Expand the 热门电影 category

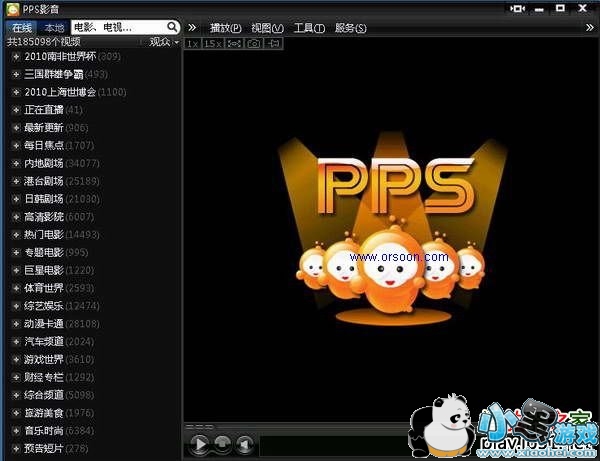pyautogui.click(x=16, y=235)
